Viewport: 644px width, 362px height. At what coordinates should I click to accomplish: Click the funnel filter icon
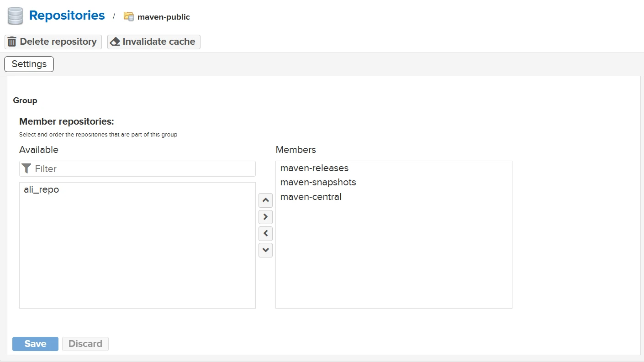(x=27, y=168)
